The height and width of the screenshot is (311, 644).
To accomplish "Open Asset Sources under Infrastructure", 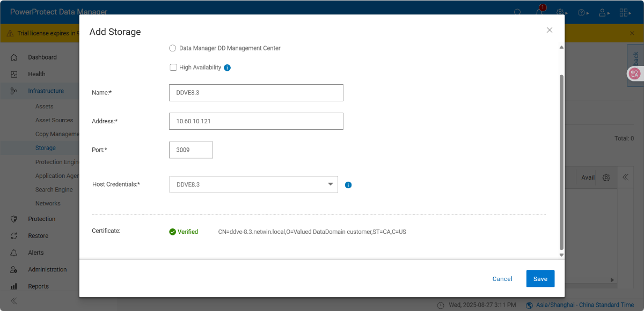I will pos(54,120).
